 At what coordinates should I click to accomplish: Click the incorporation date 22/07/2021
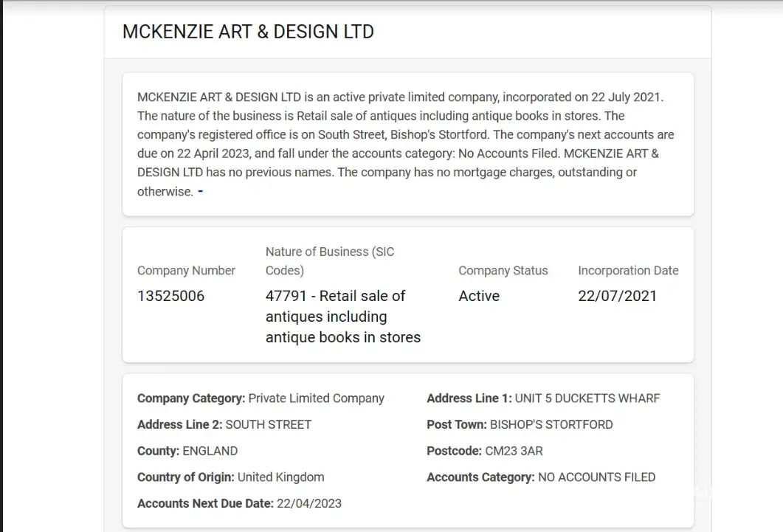[x=617, y=296]
